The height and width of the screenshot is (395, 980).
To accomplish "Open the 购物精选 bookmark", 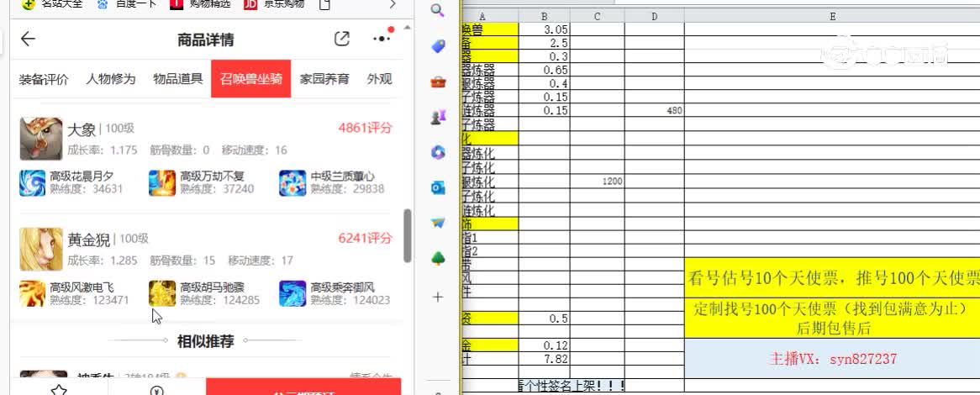I will (200, 4).
